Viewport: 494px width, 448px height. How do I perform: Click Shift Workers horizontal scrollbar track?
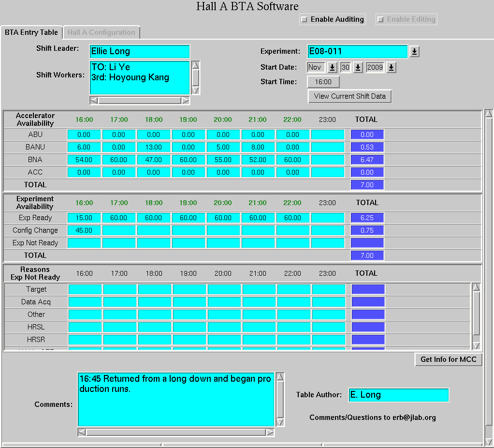pyautogui.click(x=140, y=101)
